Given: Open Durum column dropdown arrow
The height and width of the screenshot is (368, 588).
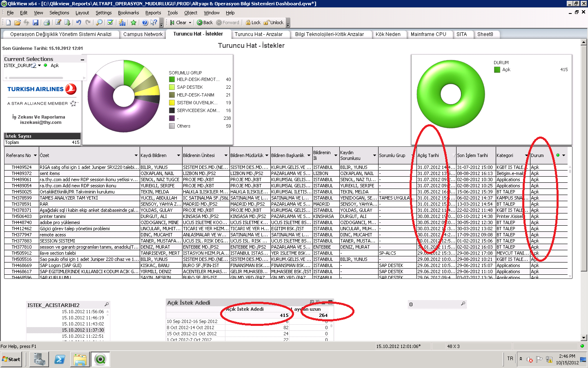Looking at the screenshot, I should pos(564,155).
